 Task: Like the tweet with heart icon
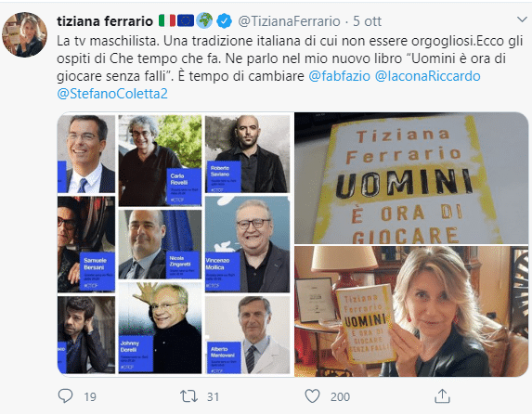tap(312, 396)
